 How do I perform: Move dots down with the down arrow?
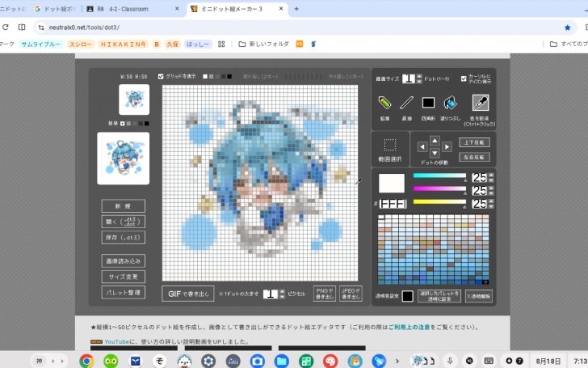coord(435,153)
